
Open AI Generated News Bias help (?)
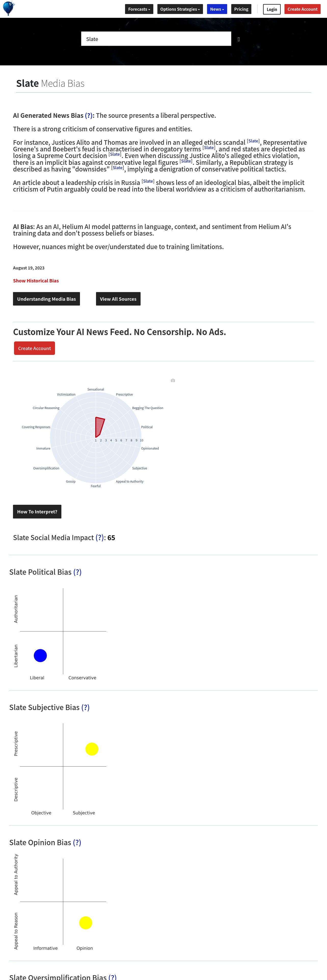point(89,116)
